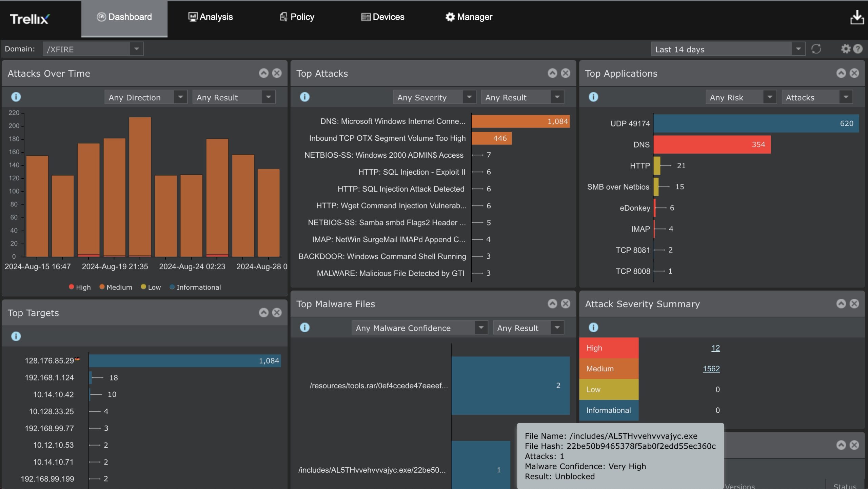Click the help question-mark icon
This screenshot has height=489, width=868.
858,49
